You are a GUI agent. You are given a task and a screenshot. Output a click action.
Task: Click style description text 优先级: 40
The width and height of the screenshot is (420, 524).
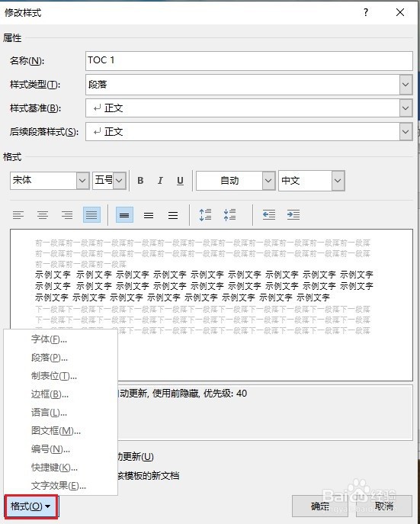[x=226, y=394]
